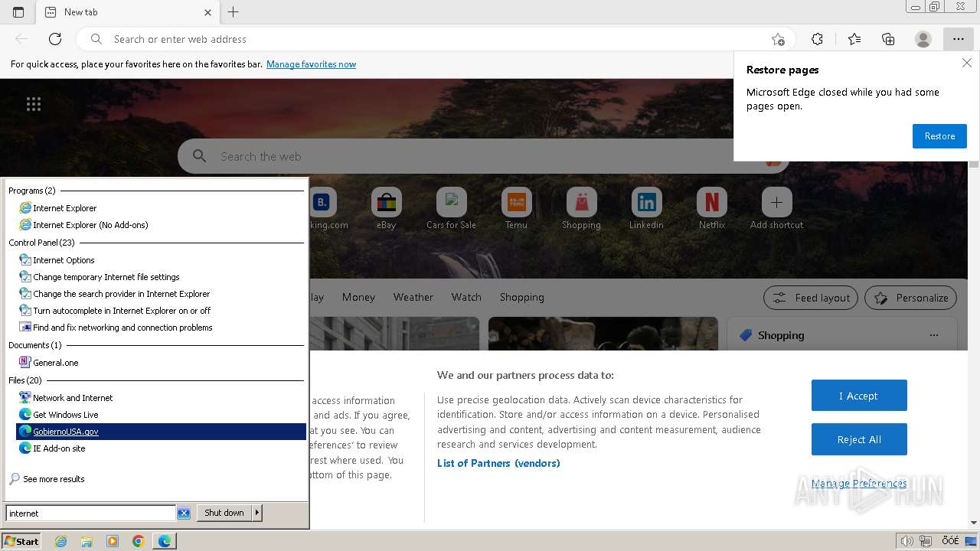
Task: Open Windows Media Player taskbar icon
Action: pyautogui.click(x=113, y=541)
